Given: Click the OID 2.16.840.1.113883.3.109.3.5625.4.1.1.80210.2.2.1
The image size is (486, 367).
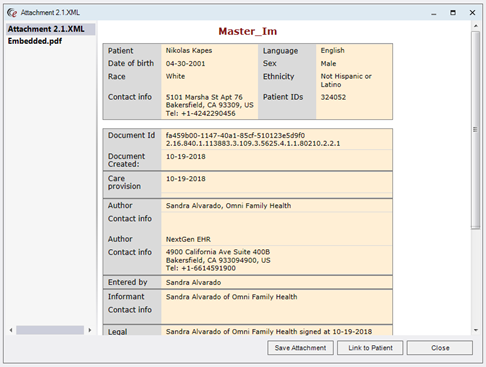Looking at the screenshot, I should (253, 143).
